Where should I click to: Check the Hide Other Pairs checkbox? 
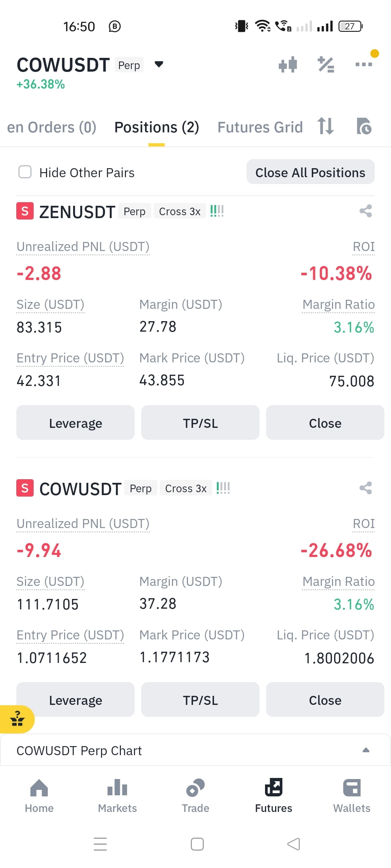point(25,172)
